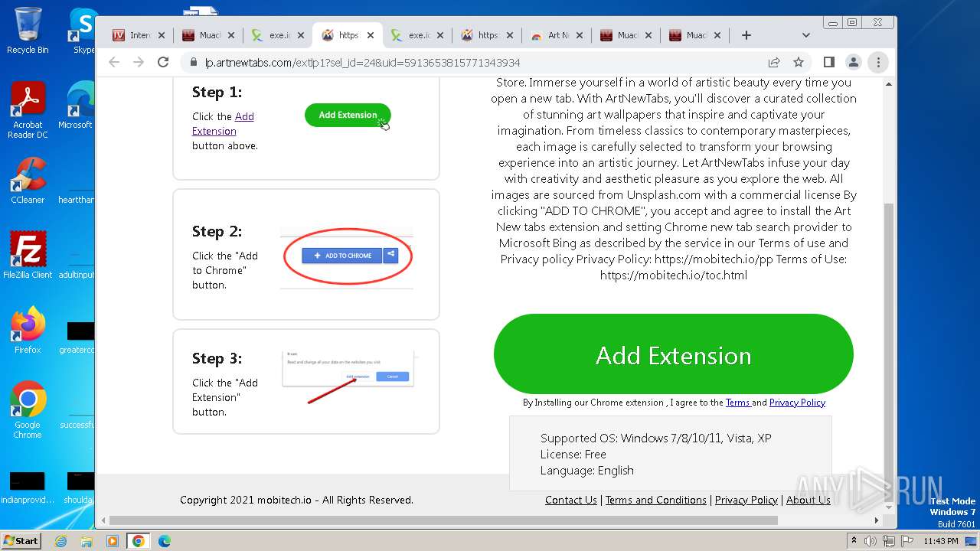
Task: Open a new tab with the plus button
Action: (746, 35)
